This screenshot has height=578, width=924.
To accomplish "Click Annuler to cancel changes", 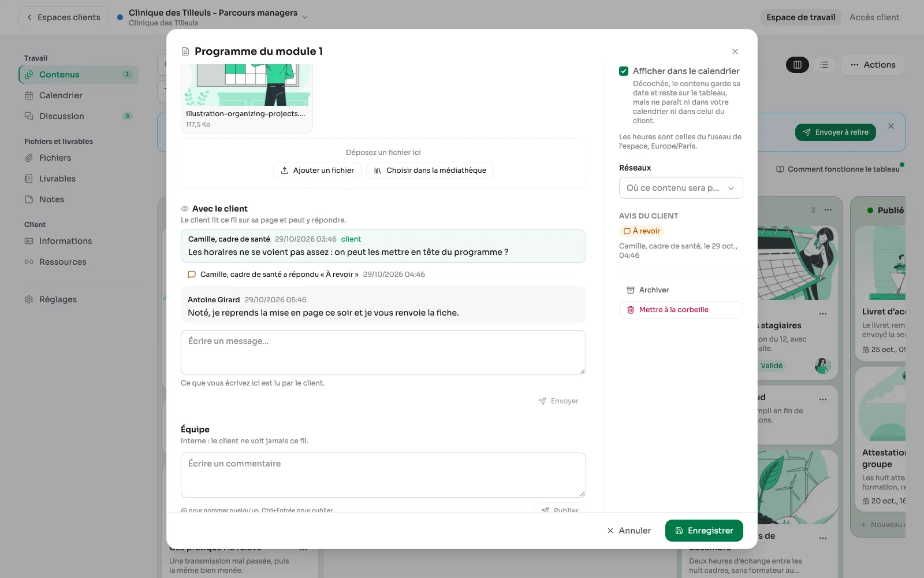I will 629,531.
